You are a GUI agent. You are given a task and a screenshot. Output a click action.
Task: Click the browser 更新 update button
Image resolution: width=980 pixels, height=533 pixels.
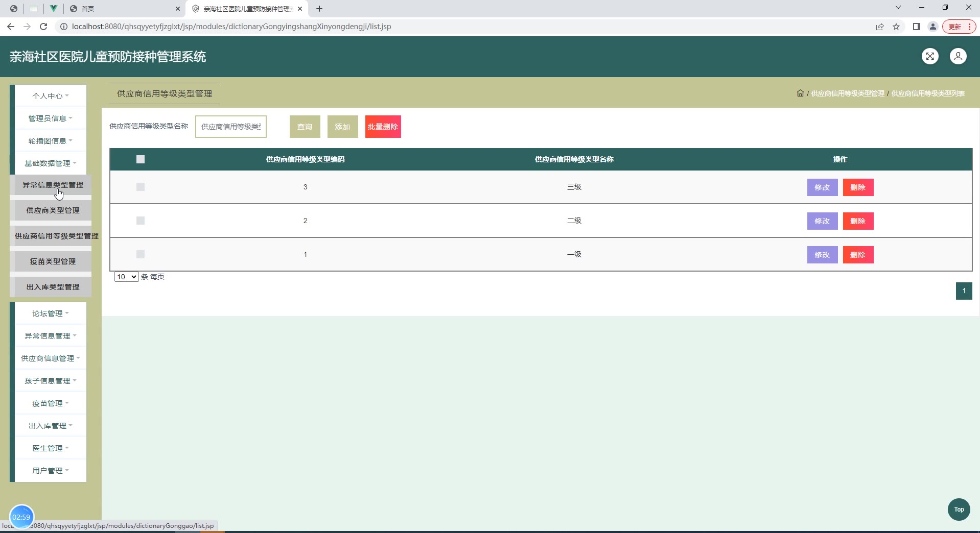(959, 27)
